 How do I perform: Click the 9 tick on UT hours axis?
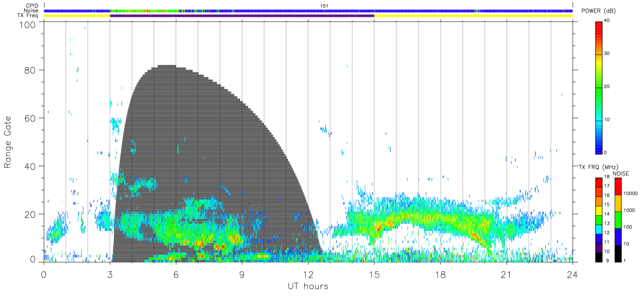pos(242,273)
